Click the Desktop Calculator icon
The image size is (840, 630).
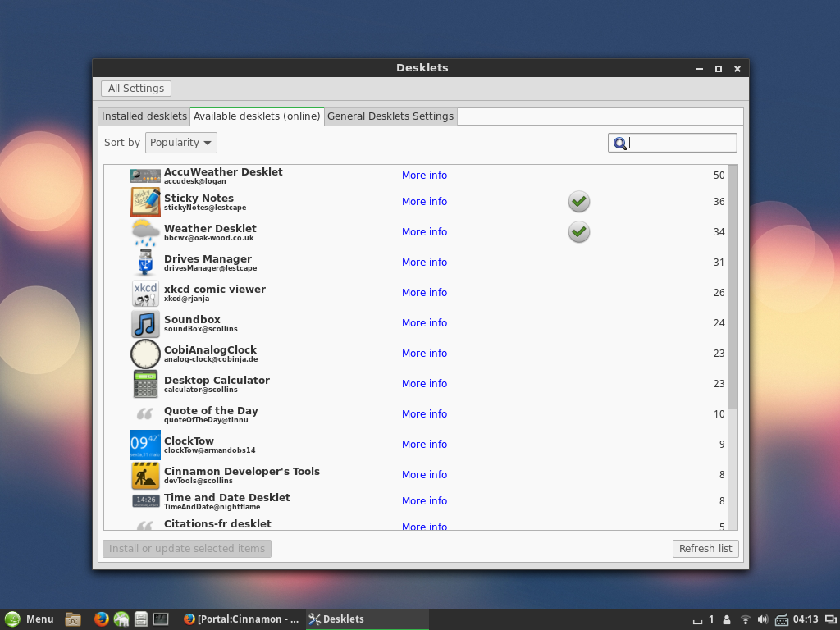pos(145,384)
